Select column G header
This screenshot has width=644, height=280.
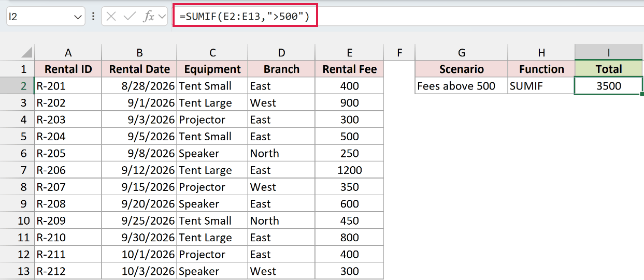pos(462,52)
